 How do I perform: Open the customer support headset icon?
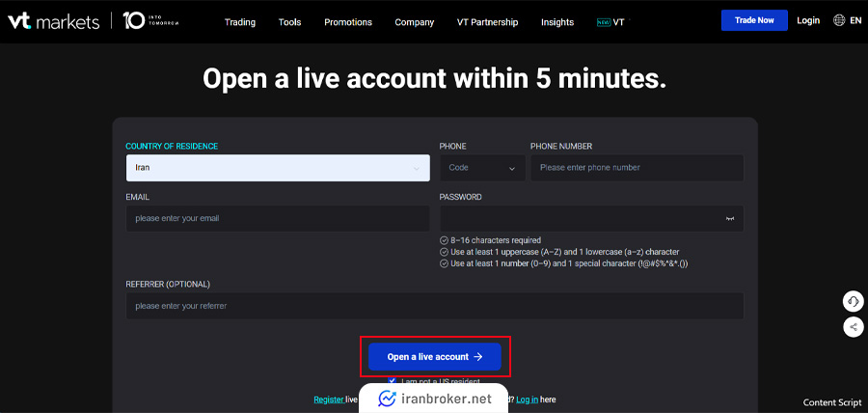[x=853, y=301]
